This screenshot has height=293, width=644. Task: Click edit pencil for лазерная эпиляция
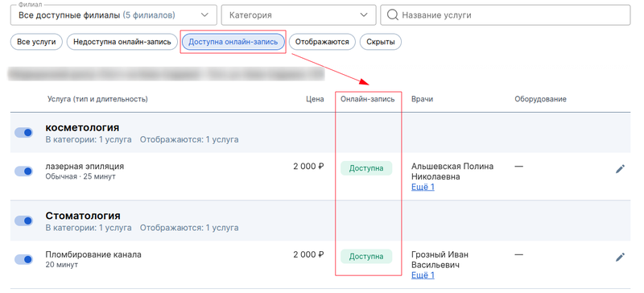pos(620,168)
